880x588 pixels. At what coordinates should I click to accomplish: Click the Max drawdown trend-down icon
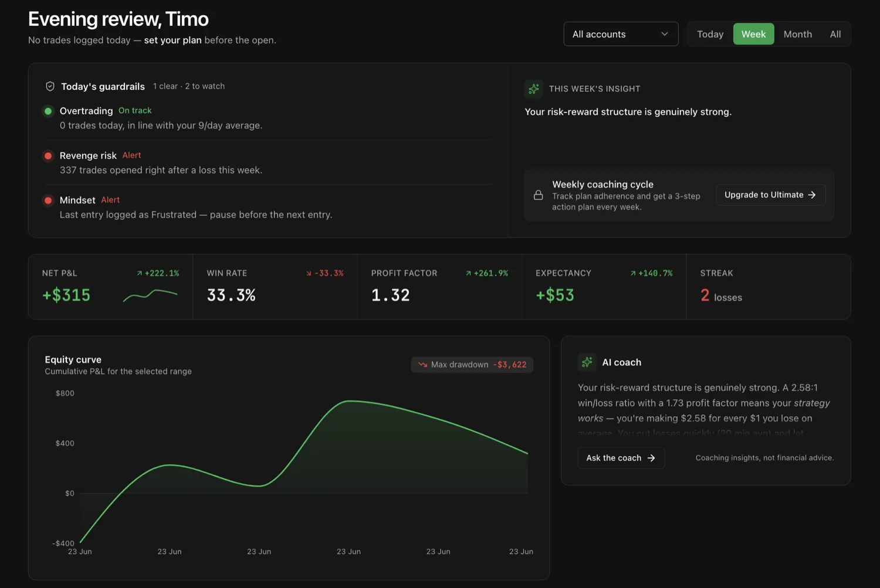422,365
